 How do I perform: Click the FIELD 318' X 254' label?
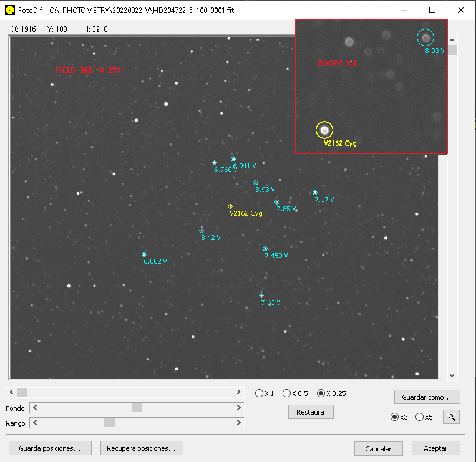tap(89, 70)
